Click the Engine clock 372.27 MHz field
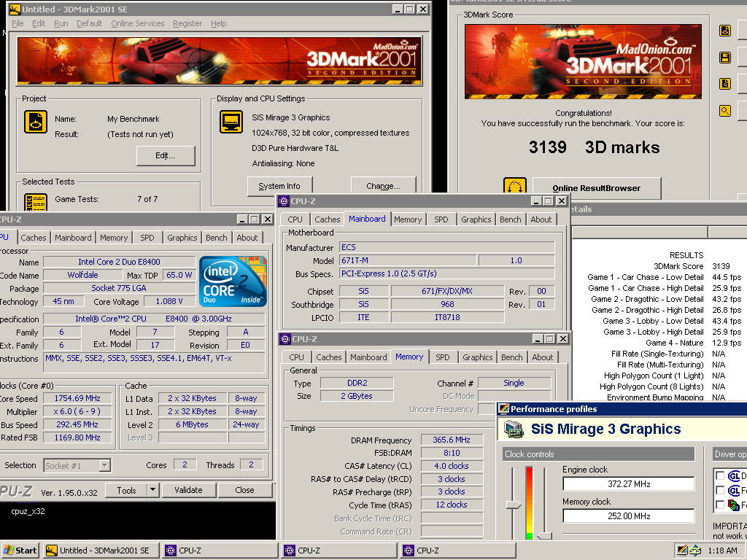This screenshot has width=747, height=560. [629, 484]
